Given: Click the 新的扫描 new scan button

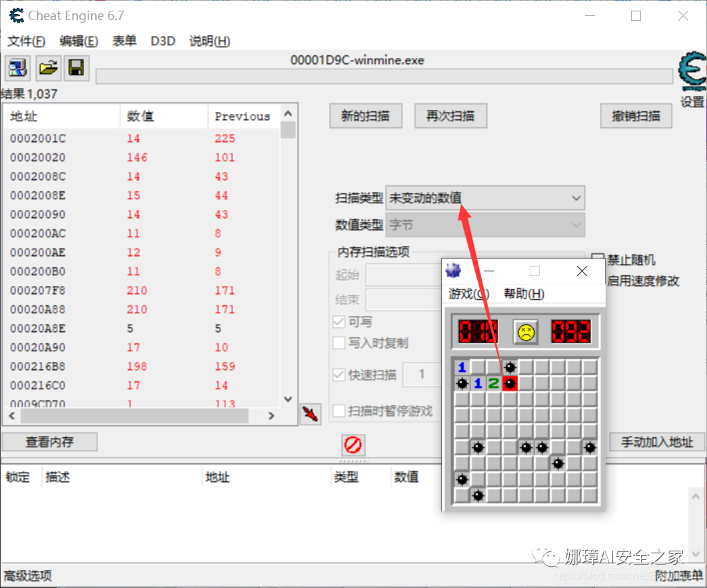Looking at the screenshot, I should [366, 116].
